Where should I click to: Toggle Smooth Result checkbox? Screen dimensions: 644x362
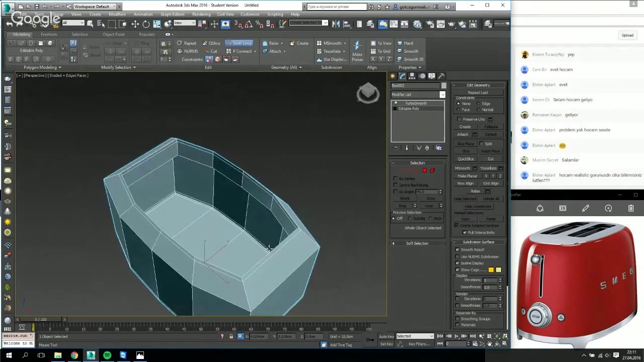tap(457, 250)
